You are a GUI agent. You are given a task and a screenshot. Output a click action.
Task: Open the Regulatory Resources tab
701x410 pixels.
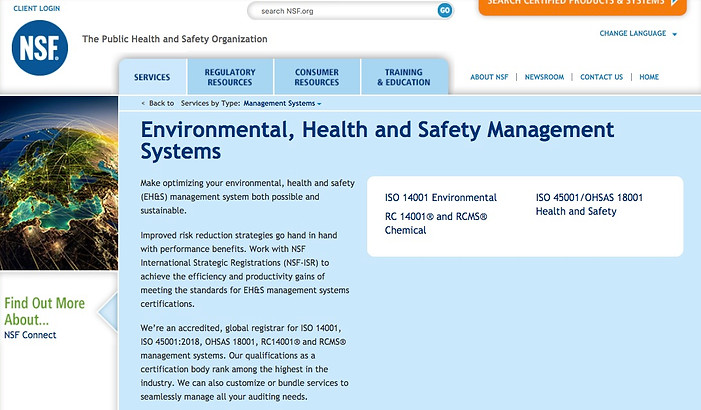click(230, 77)
